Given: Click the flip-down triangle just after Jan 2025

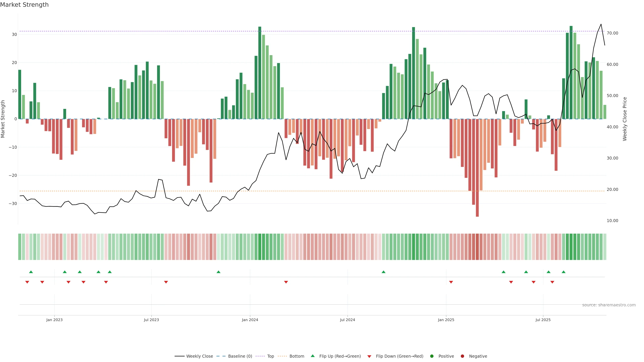Looking at the screenshot, I should pos(451,282).
